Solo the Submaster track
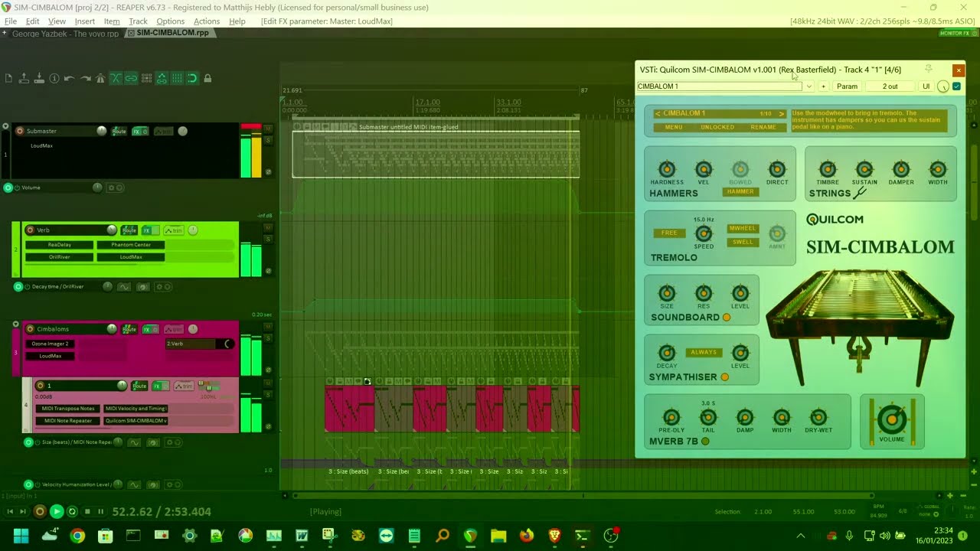980x551 pixels. (269, 140)
